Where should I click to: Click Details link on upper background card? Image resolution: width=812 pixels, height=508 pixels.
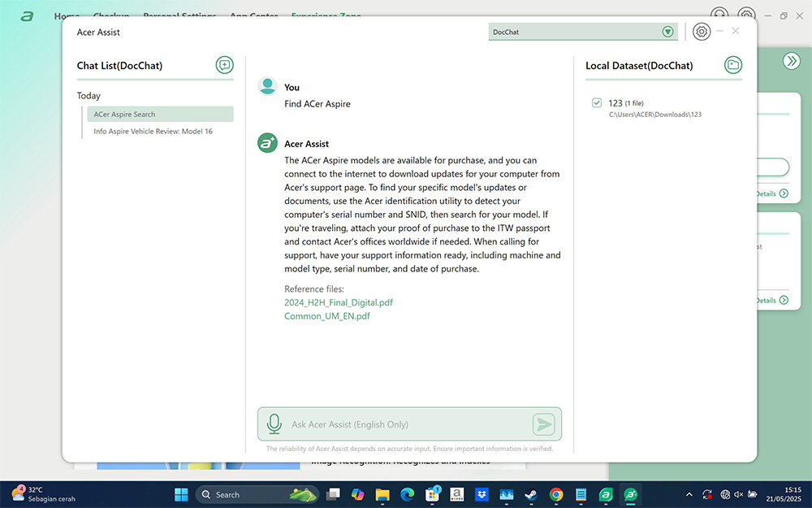[773, 193]
